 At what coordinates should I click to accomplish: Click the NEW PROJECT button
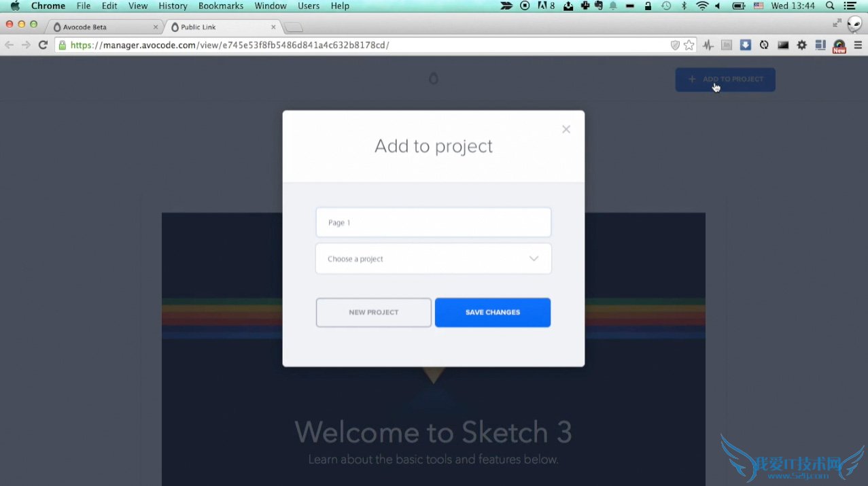pos(374,313)
